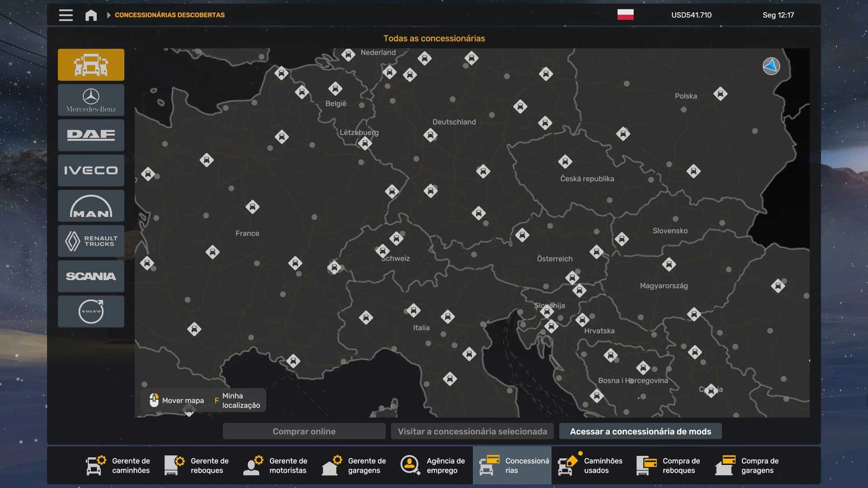Go to the home screen icon

(91, 15)
